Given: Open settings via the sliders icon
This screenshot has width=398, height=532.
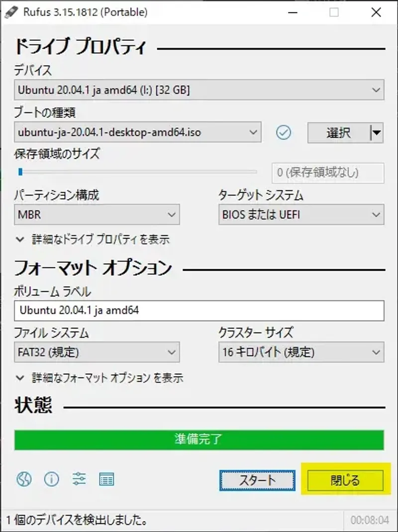Looking at the screenshot, I should coord(79,479).
